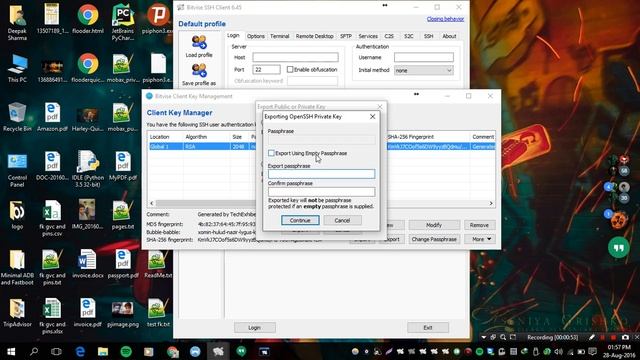Screen dimensions: 640x360
Task: Switch to the Services tab
Action: pyautogui.click(x=368, y=36)
